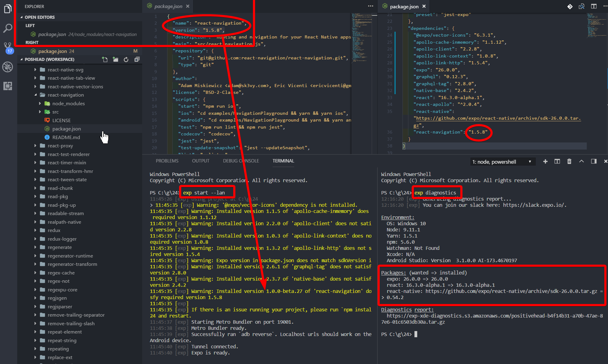Open the Search panel
This screenshot has width=608, height=364.
8,28
